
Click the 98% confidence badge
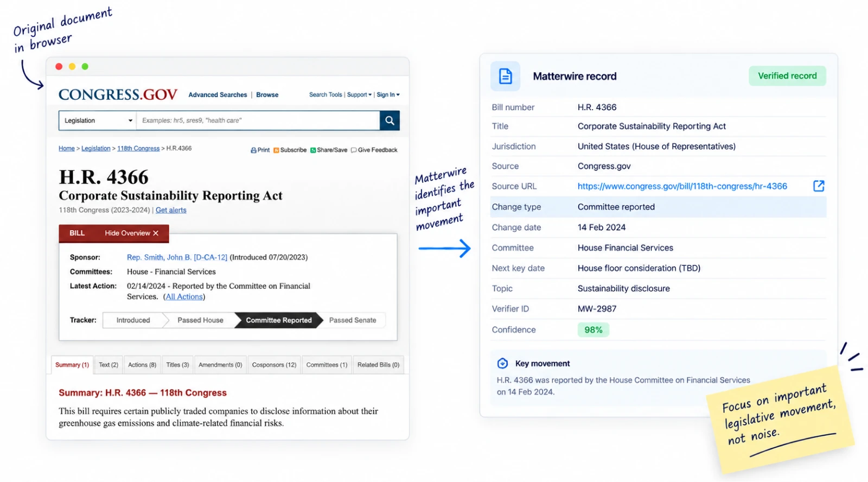[593, 330]
